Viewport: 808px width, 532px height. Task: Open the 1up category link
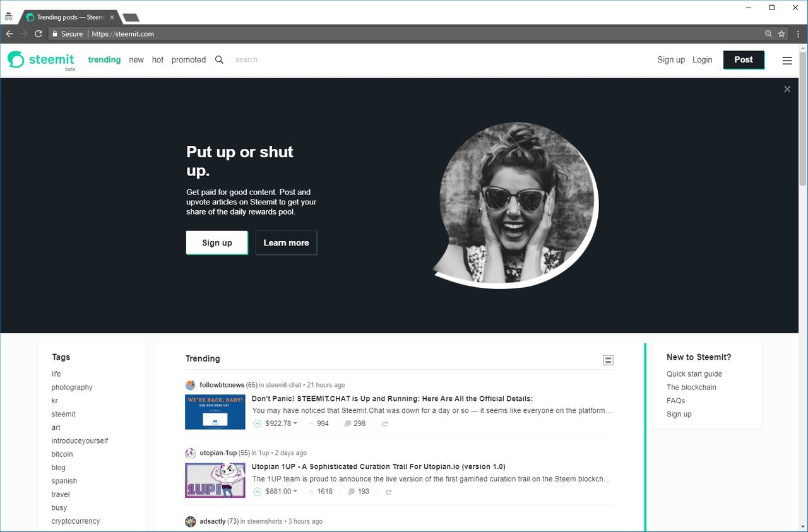click(x=263, y=453)
